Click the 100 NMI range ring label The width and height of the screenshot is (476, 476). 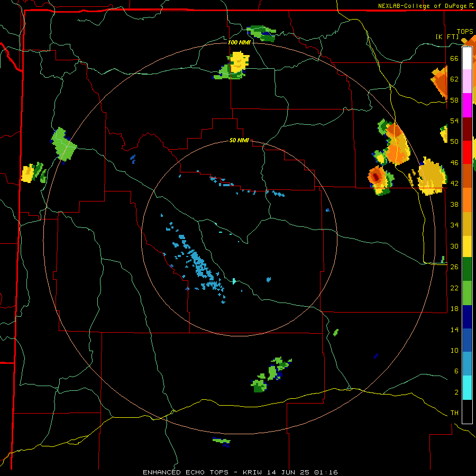tap(239, 42)
